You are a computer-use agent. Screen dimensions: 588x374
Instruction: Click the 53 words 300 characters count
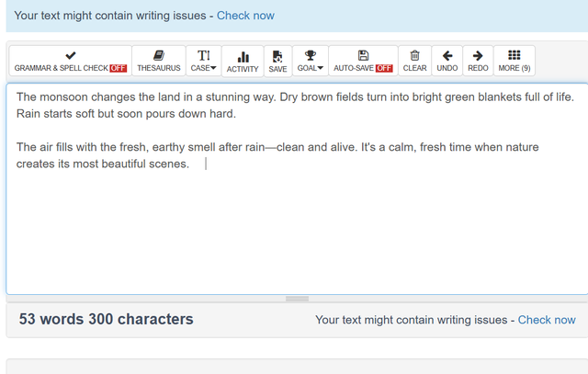pyautogui.click(x=107, y=319)
